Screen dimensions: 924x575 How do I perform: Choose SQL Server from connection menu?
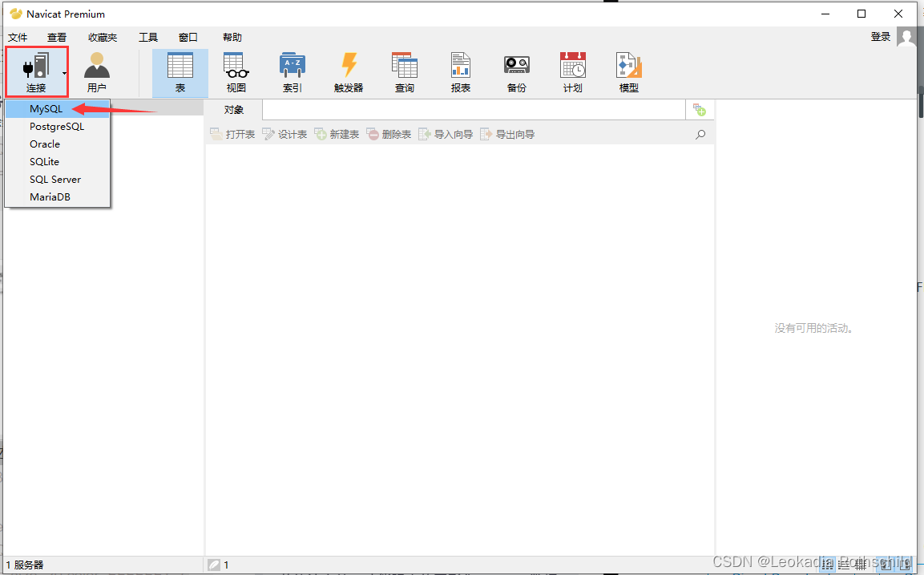click(x=57, y=180)
